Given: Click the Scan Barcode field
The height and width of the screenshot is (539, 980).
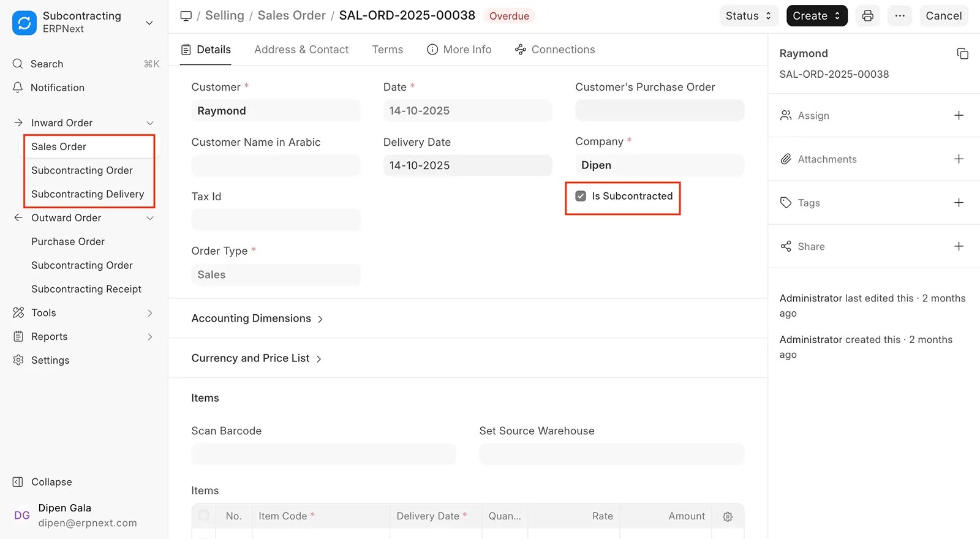Looking at the screenshot, I should tap(323, 454).
